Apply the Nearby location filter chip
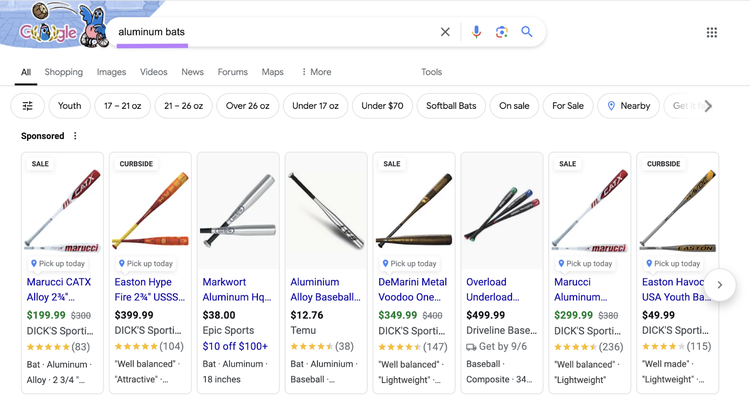750x405 pixels. pos(629,106)
